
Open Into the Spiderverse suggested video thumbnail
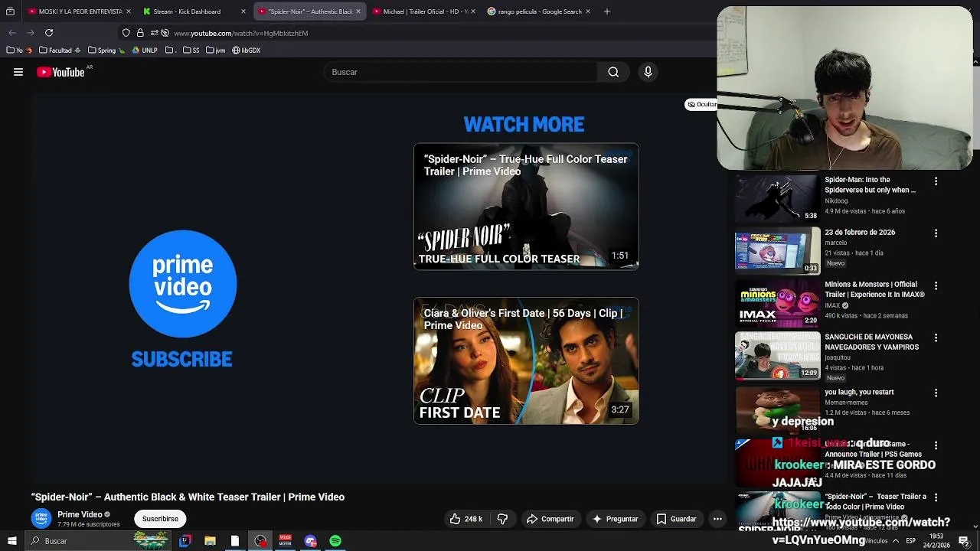click(x=777, y=198)
